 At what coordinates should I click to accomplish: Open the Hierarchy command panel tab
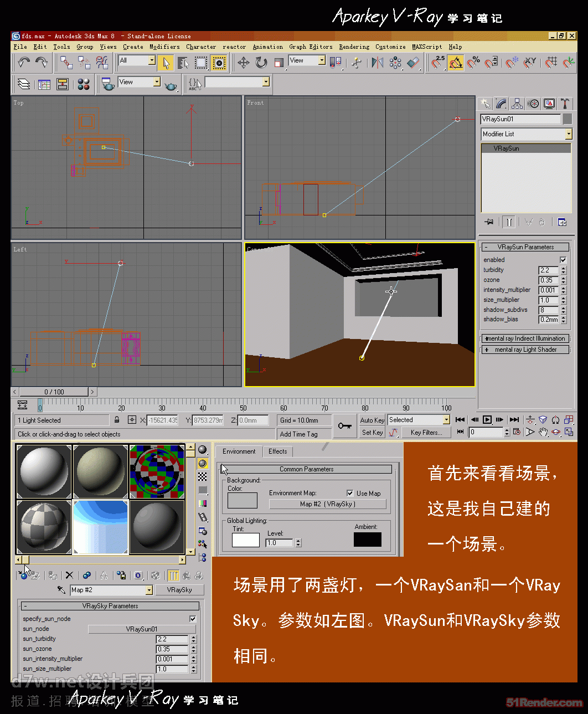pos(517,104)
